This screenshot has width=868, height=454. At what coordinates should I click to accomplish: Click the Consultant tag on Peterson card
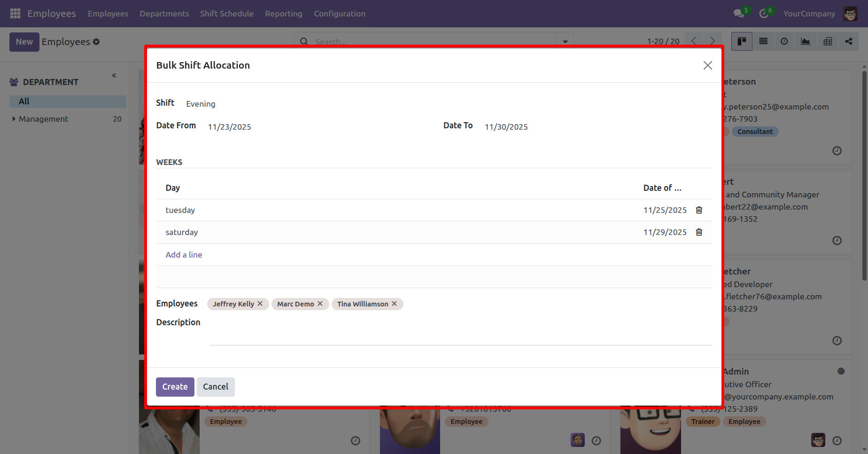[x=755, y=132]
